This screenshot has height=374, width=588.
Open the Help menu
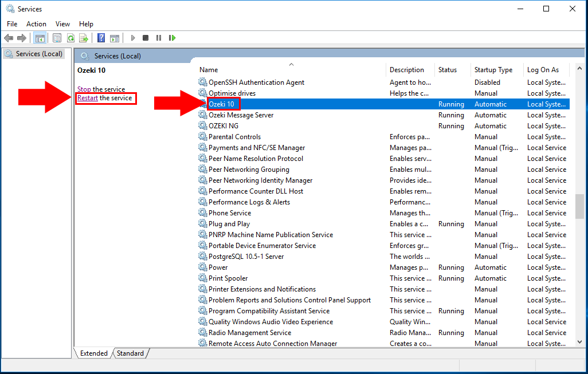click(x=86, y=24)
